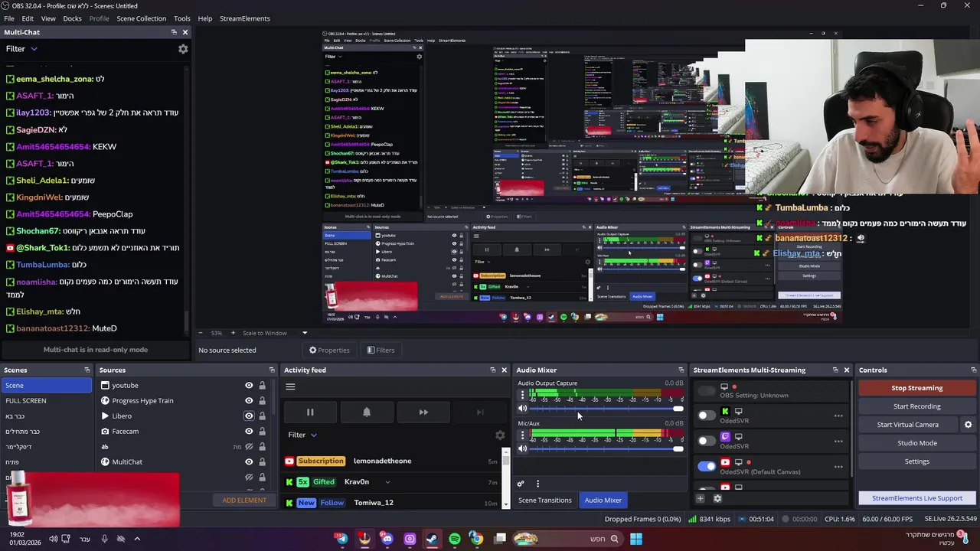
Task: Open options dots for Kick OdedSVR destination
Action: tap(838, 416)
